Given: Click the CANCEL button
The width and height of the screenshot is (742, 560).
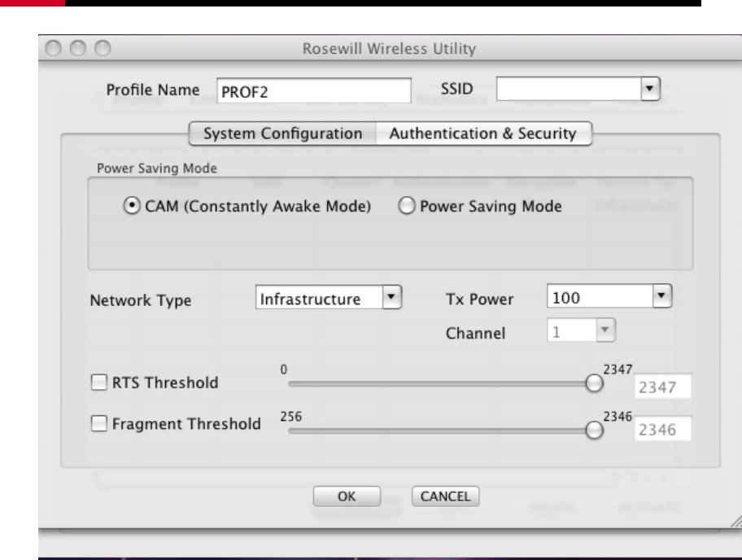Looking at the screenshot, I should (x=445, y=496).
